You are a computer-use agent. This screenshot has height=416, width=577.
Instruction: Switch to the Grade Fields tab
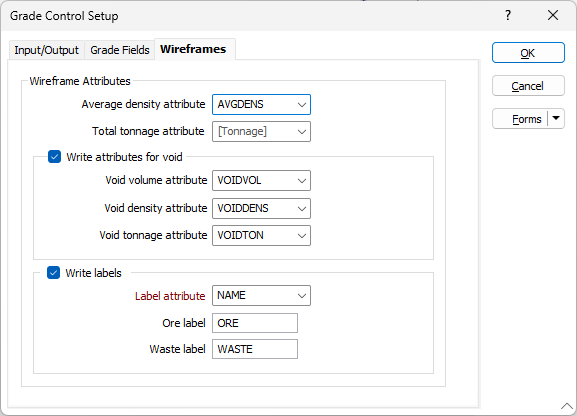120,50
